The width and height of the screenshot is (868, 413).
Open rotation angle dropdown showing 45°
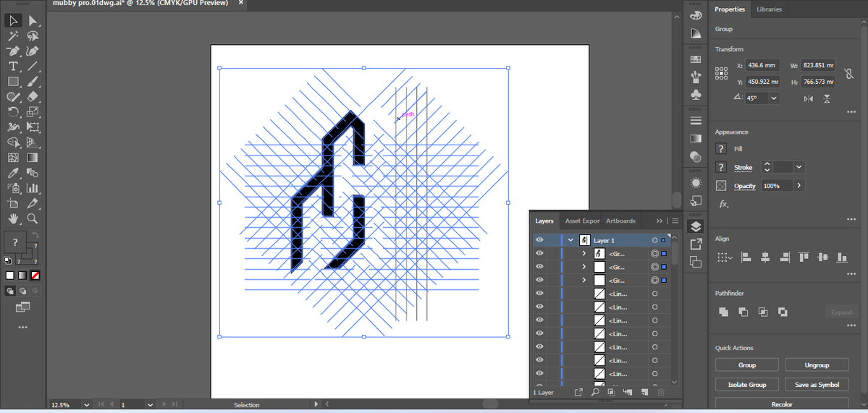774,98
